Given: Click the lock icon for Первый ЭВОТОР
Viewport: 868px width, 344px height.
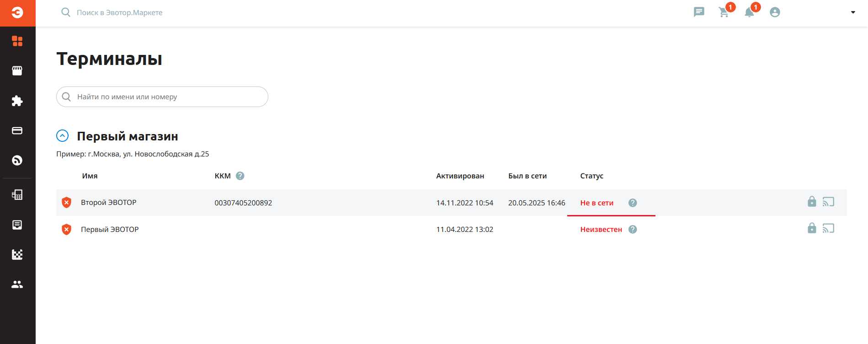Looking at the screenshot, I should tap(812, 228).
